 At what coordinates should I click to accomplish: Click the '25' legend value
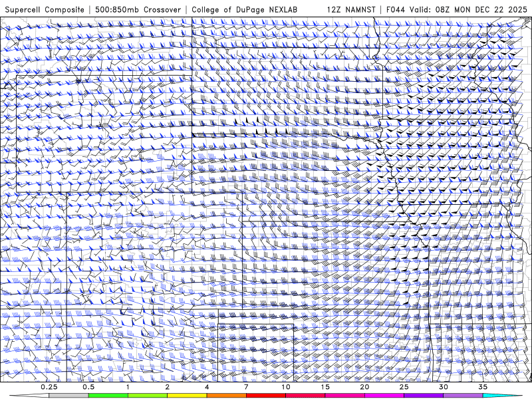coord(404,387)
